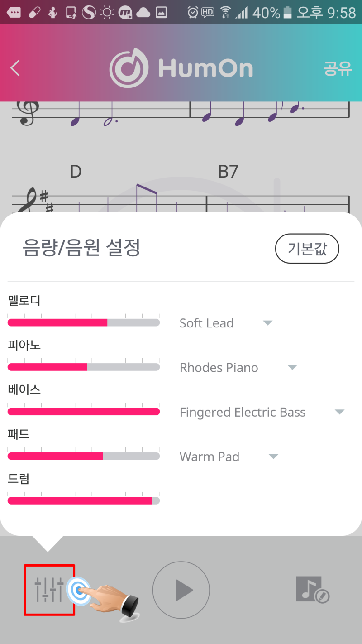Tap the B7 chord label
The image size is (362, 644).
[228, 172]
